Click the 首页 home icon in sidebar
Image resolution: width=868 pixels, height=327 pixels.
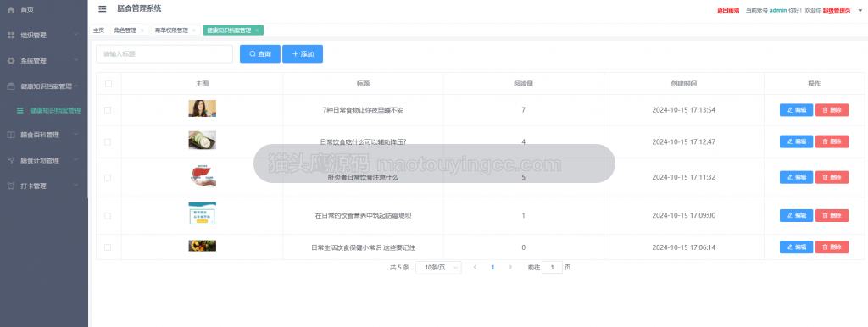pos(10,9)
